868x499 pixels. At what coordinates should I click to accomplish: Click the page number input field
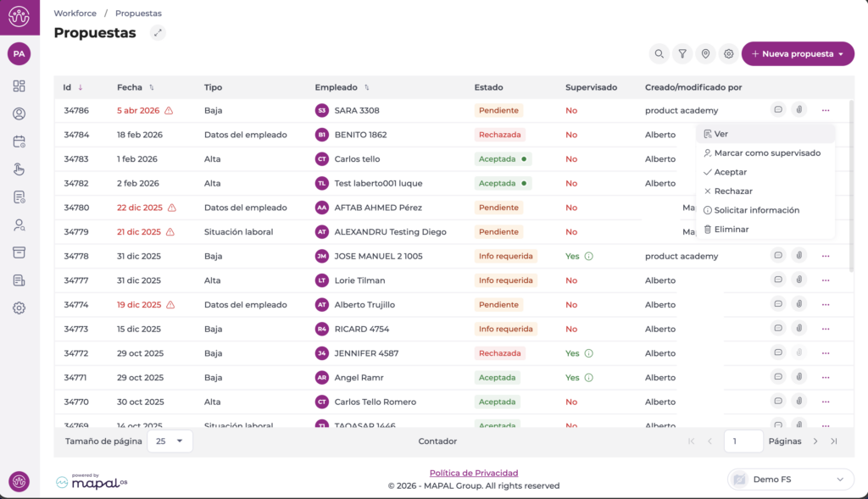coord(743,441)
